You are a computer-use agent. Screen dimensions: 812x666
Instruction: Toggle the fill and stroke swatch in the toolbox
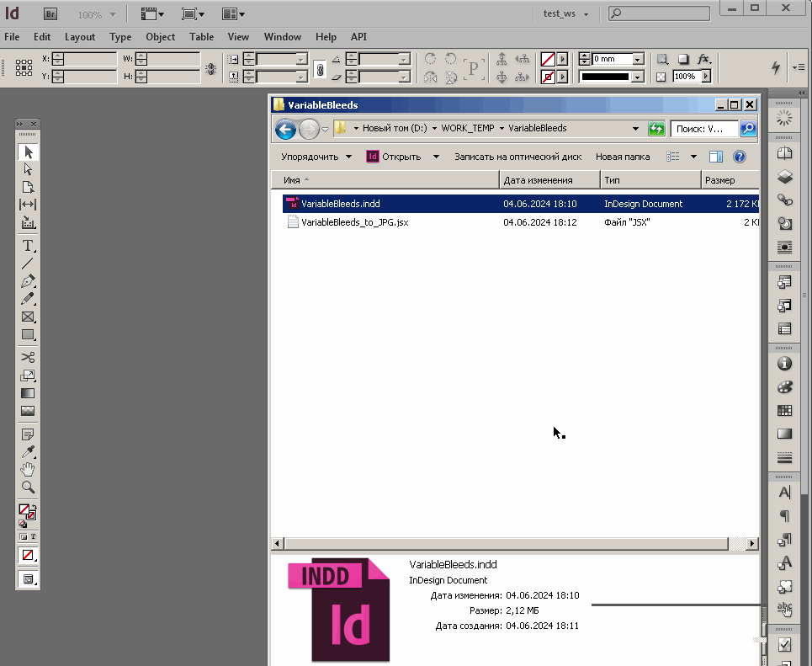point(28,512)
